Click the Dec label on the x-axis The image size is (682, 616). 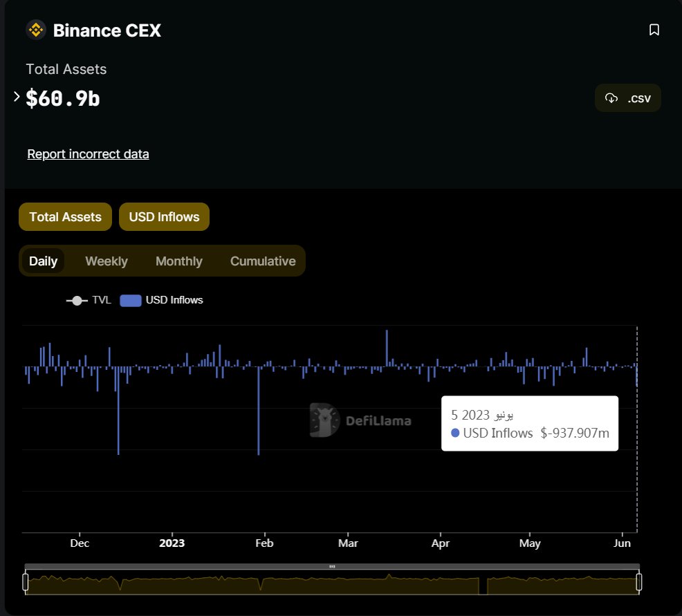click(x=80, y=543)
